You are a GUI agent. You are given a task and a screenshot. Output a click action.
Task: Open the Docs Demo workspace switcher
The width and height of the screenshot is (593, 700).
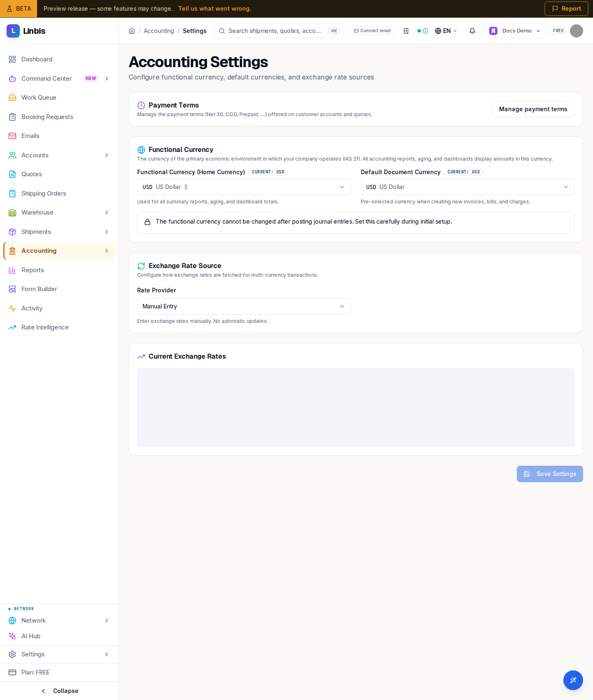coord(515,31)
